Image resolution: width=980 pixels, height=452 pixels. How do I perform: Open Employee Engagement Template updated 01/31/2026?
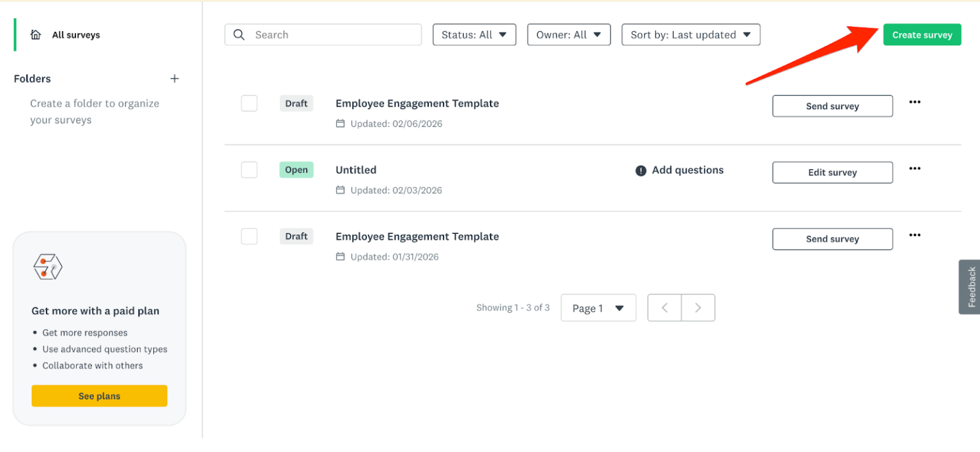pos(417,236)
